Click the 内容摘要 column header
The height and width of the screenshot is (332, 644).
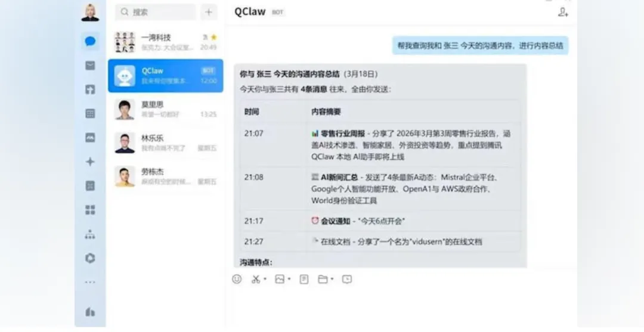click(326, 111)
